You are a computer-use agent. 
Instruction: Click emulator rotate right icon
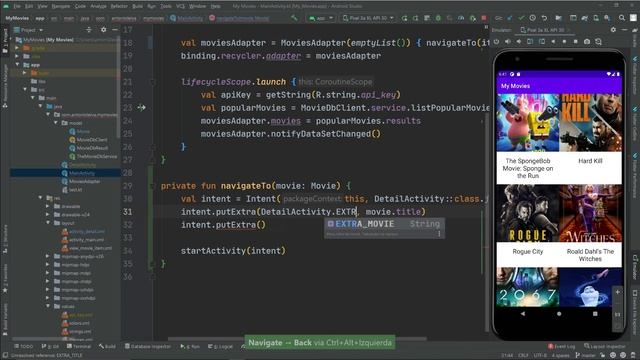[x=542, y=42]
